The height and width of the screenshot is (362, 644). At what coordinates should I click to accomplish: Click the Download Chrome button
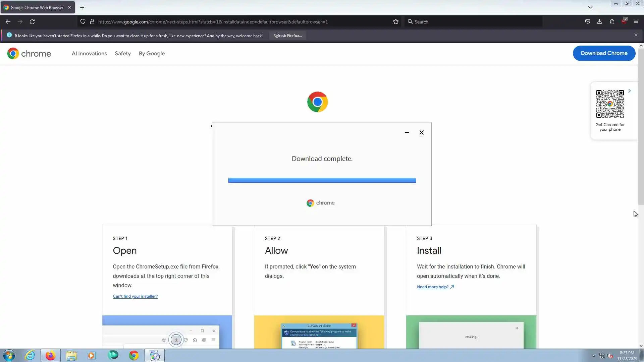(604, 53)
